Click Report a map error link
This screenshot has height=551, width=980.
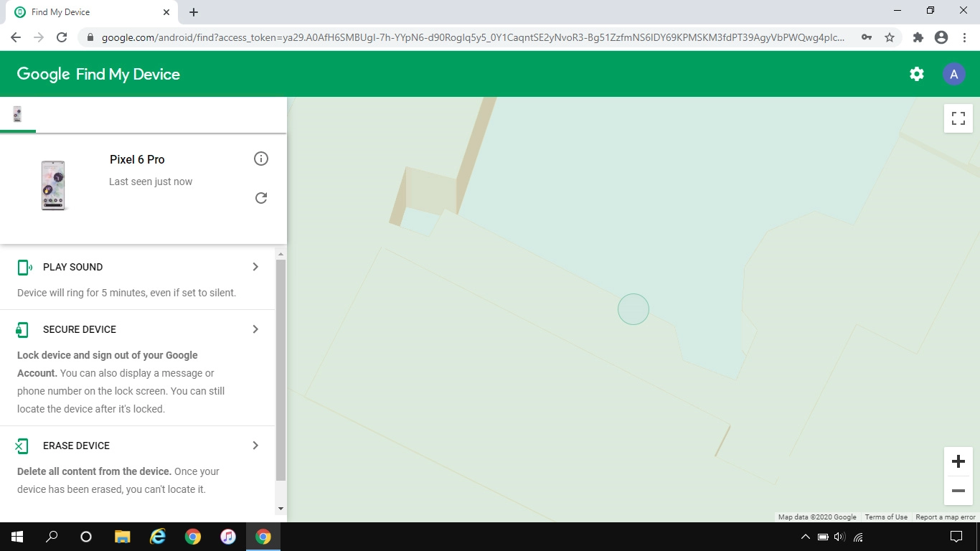[x=945, y=517]
